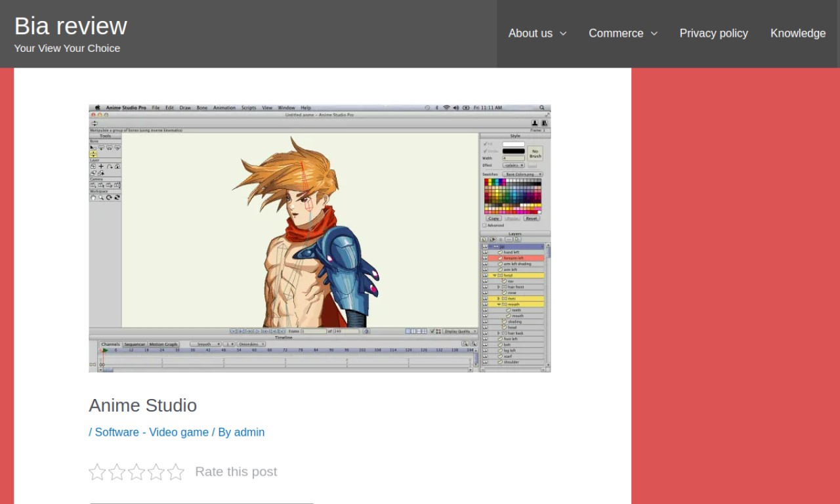Click the No Brush button
This screenshot has width=840, height=504.
pyautogui.click(x=535, y=154)
